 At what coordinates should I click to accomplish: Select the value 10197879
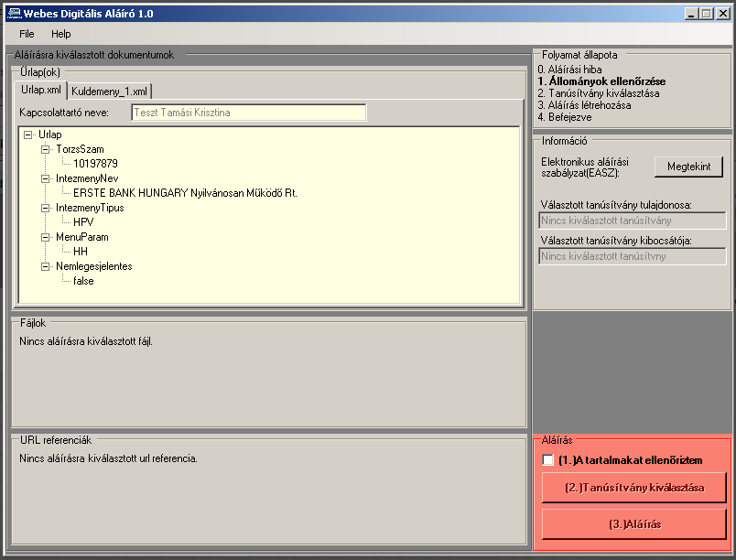pyautogui.click(x=96, y=164)
